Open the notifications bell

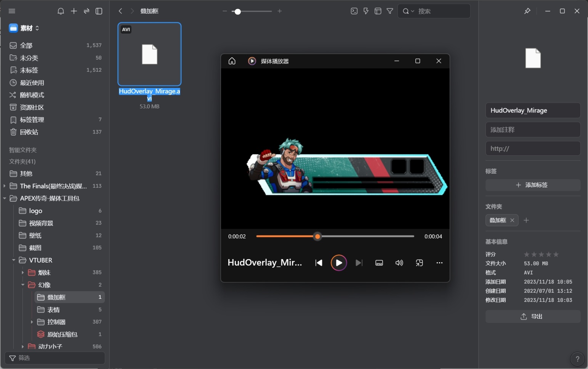[x=61, y=11]
